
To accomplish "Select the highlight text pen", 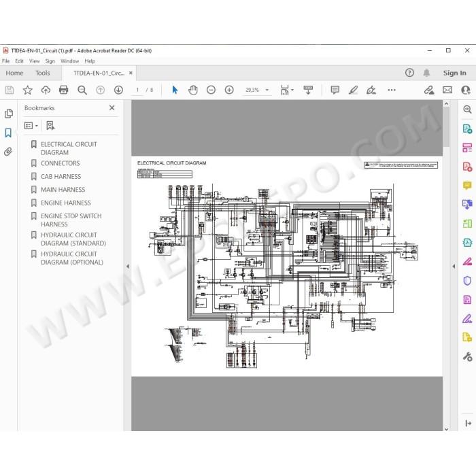I will pyautogui.click(x=353, y=90).
